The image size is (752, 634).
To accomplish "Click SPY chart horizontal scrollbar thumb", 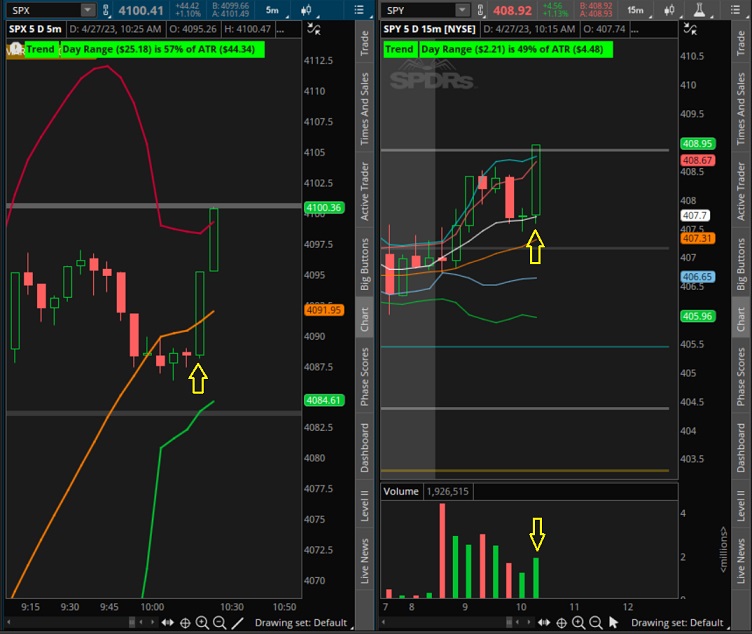I will coord(508,622).
